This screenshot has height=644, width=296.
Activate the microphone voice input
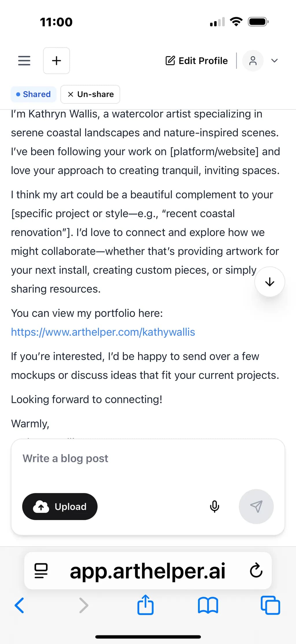(214, 506)
